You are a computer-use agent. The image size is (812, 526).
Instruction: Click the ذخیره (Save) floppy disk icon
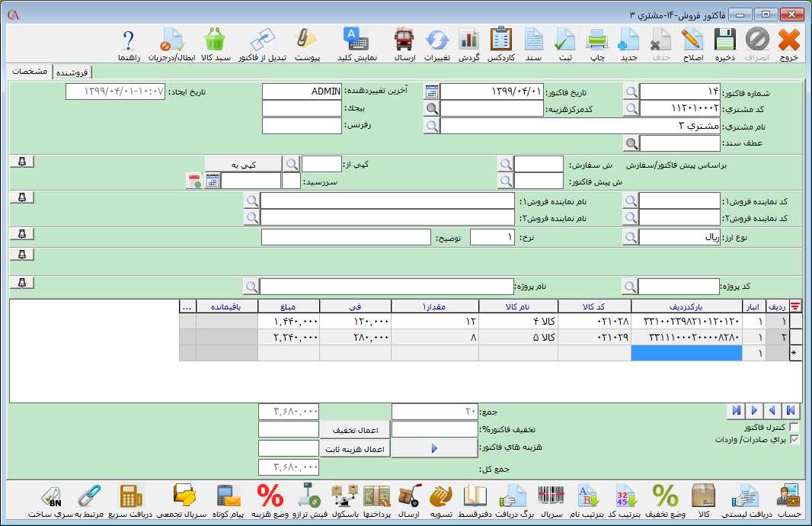coord(724,40)
